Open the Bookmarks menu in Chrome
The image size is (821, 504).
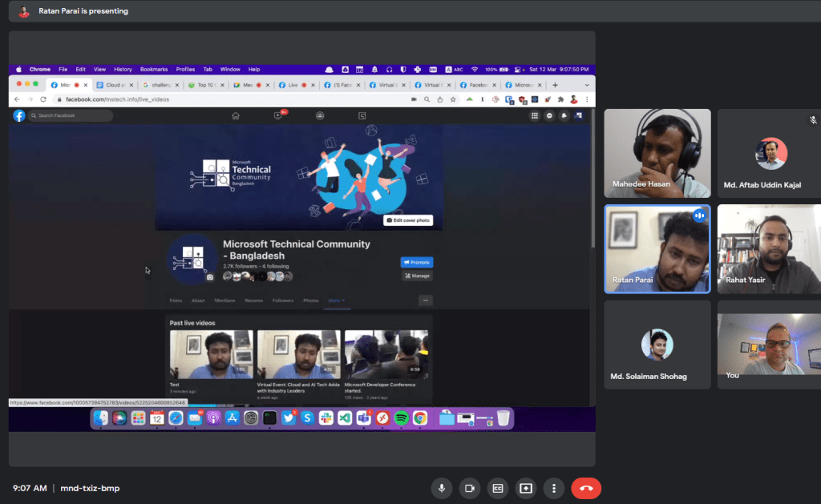(152, 70)
